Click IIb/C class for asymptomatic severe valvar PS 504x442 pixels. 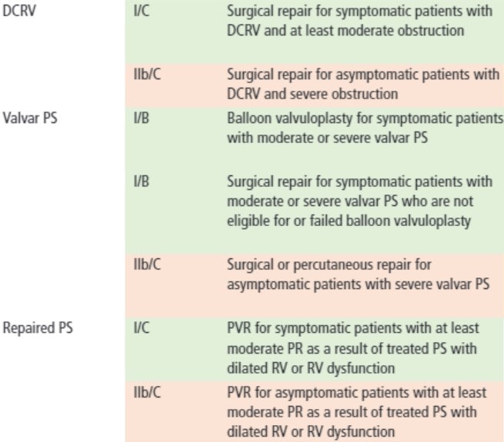click(x=147, y=264)
